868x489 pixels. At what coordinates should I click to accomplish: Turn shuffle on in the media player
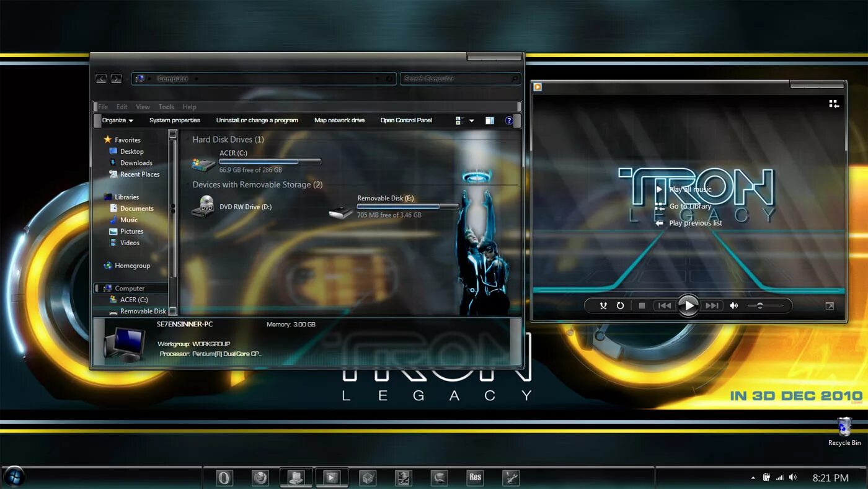(x=603, y=305)
